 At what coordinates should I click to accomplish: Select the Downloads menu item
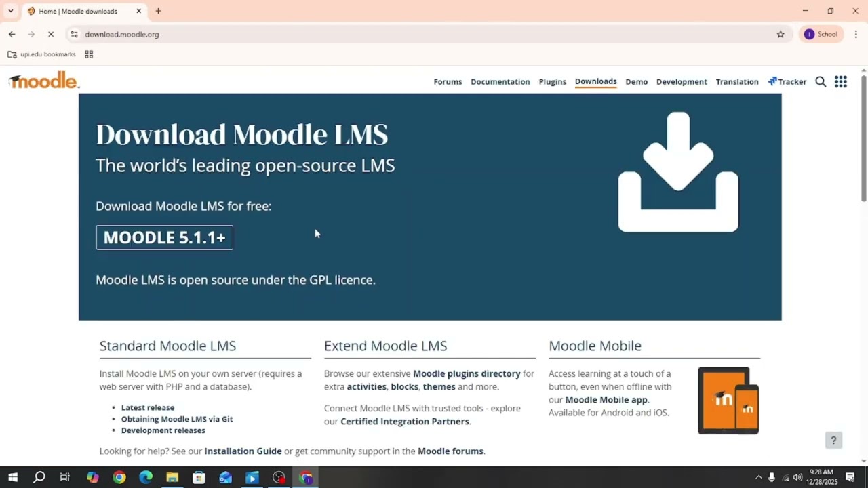[595, 81]
